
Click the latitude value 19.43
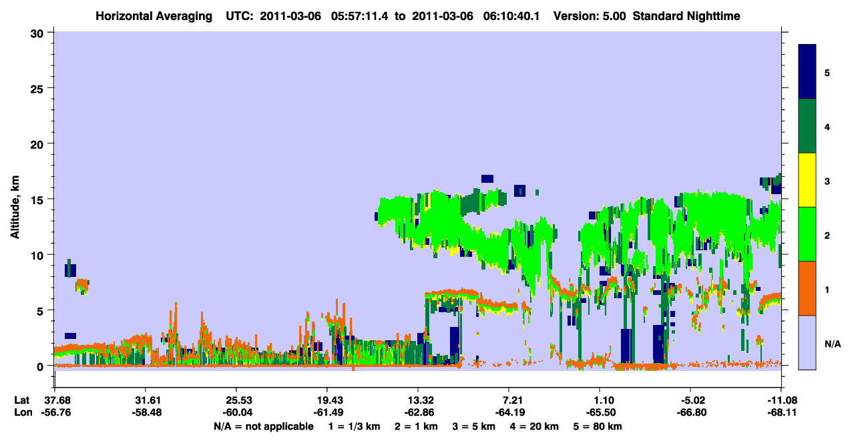327,400
